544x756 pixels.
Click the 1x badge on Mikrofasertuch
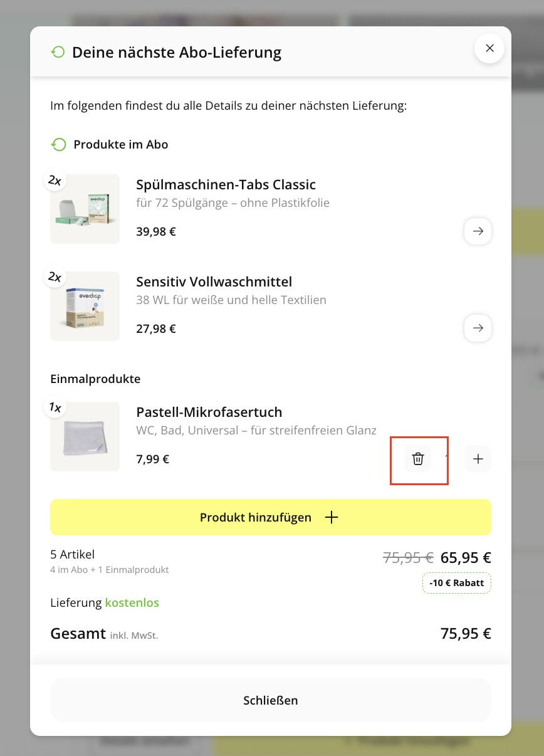55,407
